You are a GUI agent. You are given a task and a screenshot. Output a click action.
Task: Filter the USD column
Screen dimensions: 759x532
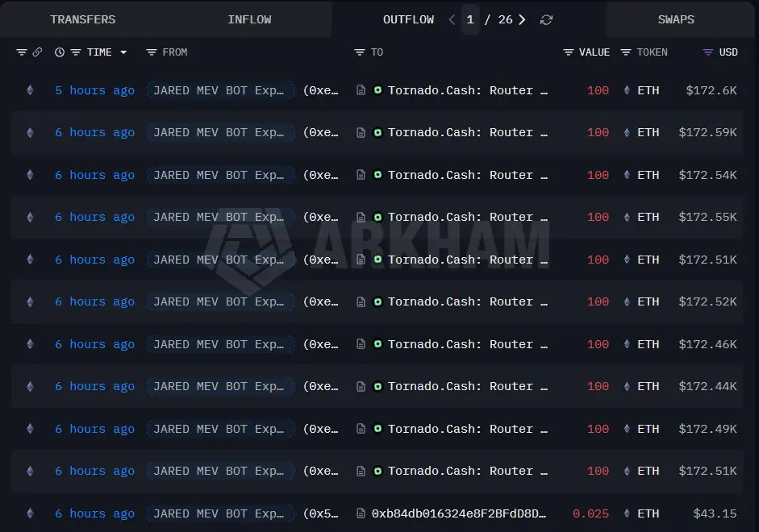707,52
